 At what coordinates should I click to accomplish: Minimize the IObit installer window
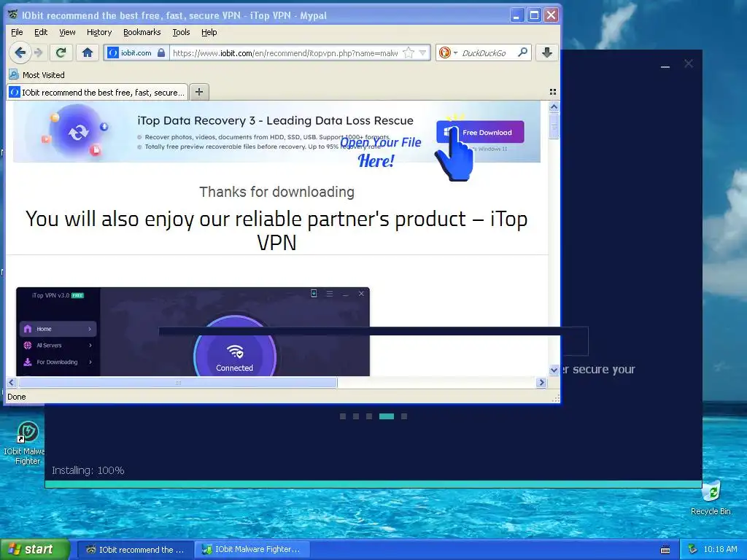(x=665, y=66)
